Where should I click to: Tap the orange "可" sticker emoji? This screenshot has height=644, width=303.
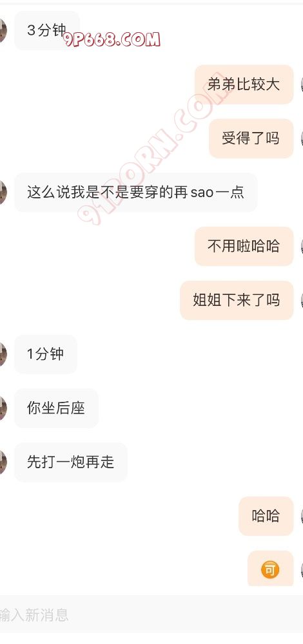tap(270, 570)
